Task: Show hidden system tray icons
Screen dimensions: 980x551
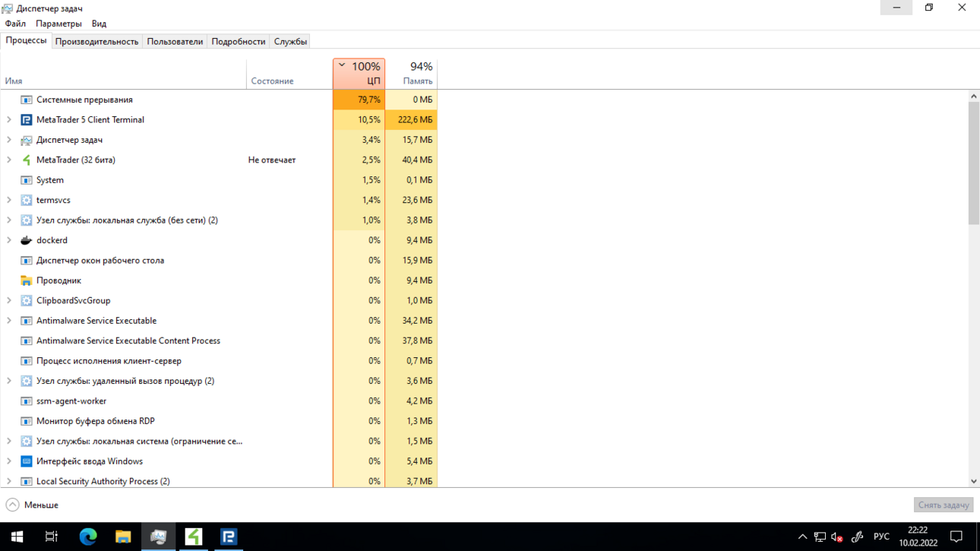Action: (x=802, y=537)
